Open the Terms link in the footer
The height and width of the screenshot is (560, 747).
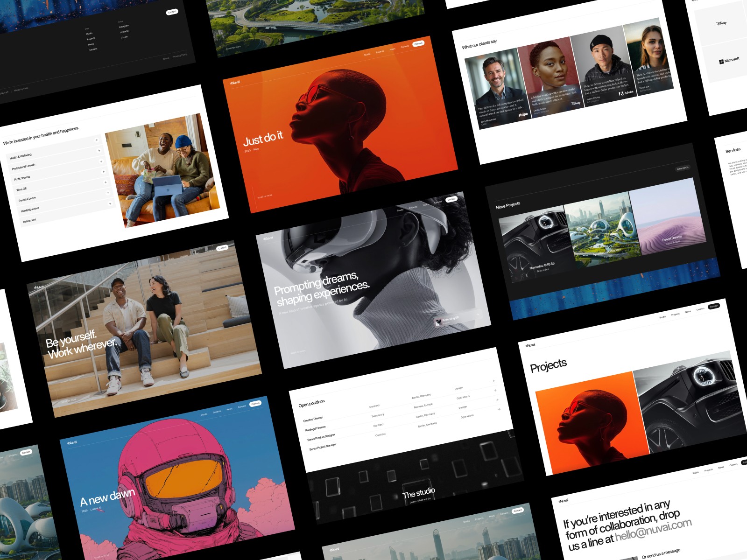[x=166, y=58]
